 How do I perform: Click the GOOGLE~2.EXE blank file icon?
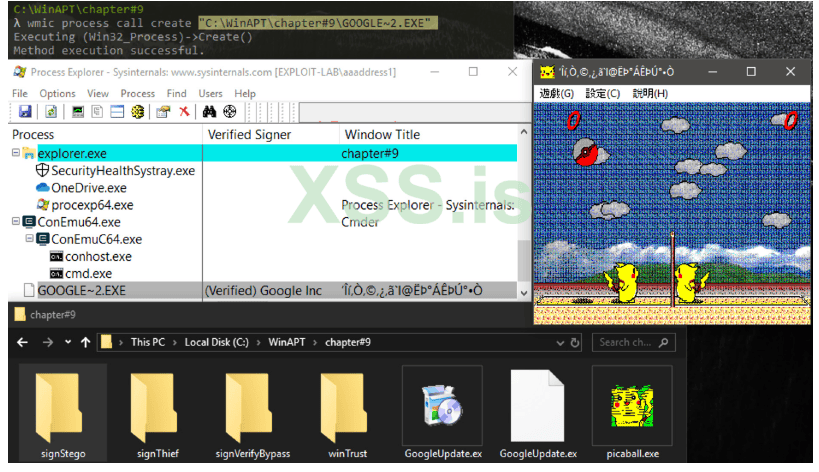point(29,290)
